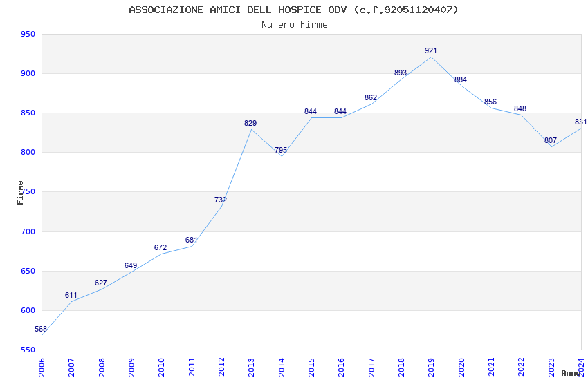Click the 2012 x-axis year label
588x380 pixels.
click(221, 368)
